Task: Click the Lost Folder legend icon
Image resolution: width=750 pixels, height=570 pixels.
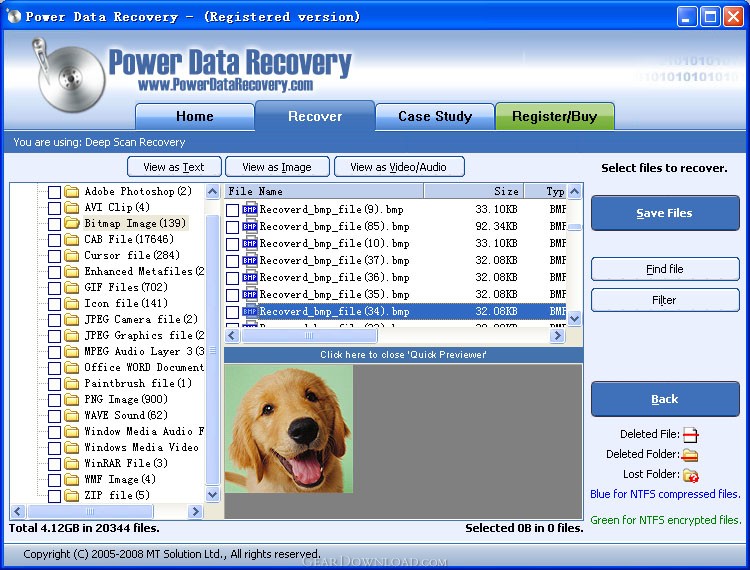Action: 690,475
